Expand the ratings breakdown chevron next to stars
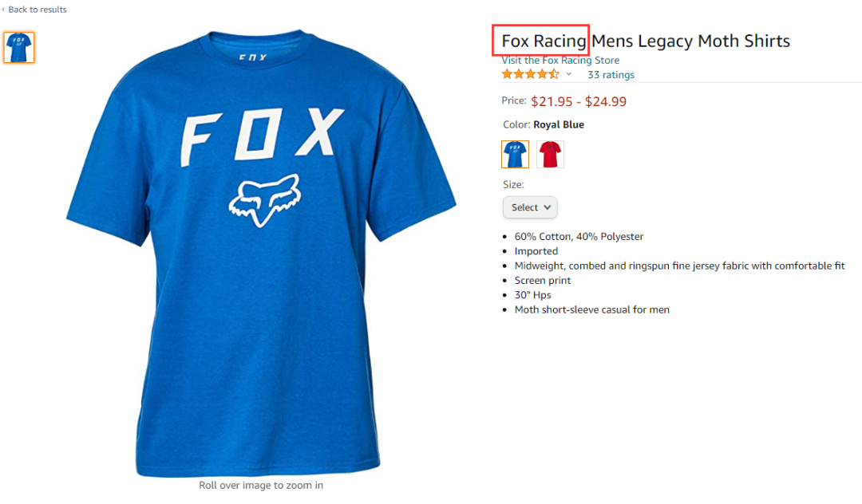Image resolution: width=862 pixels, height=504 pixels. click(x=569, y=74)
